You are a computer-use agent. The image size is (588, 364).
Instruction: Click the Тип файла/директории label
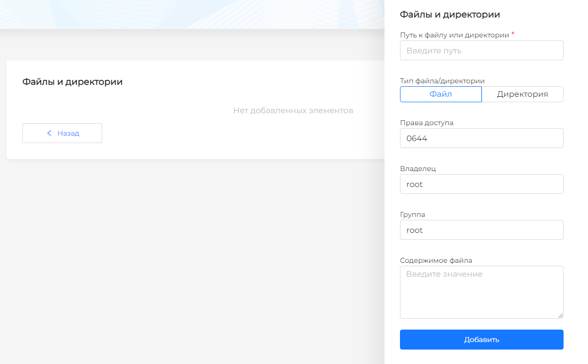(442, 81)
